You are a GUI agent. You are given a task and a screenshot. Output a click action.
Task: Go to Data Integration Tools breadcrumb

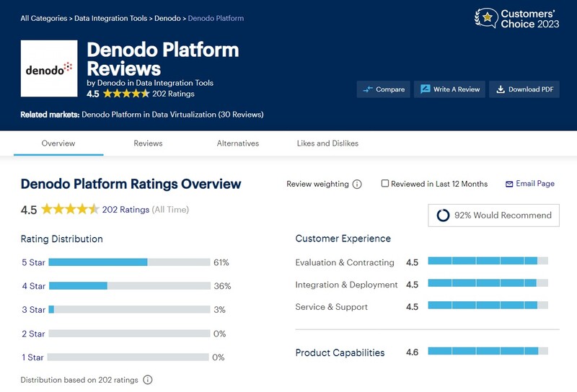[112, 18]
